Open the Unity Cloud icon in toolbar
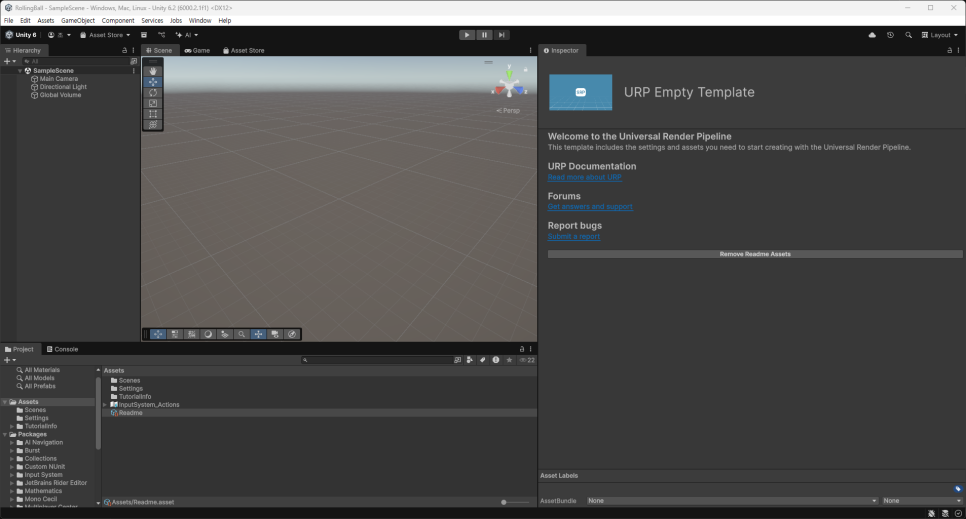The image size is (966, 519). coord(872,35)
